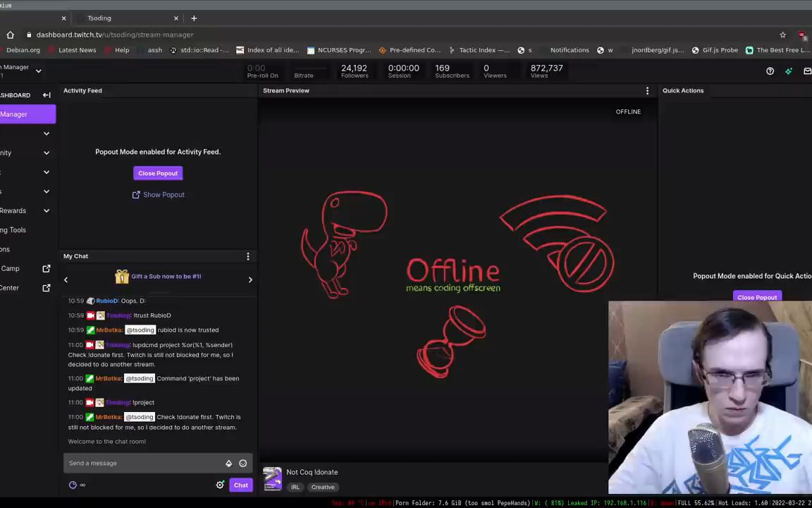This screenshot has height=508, width=812.
Task: Open the Bits diamond icon beside chat input
Action: tap(228, 463)
